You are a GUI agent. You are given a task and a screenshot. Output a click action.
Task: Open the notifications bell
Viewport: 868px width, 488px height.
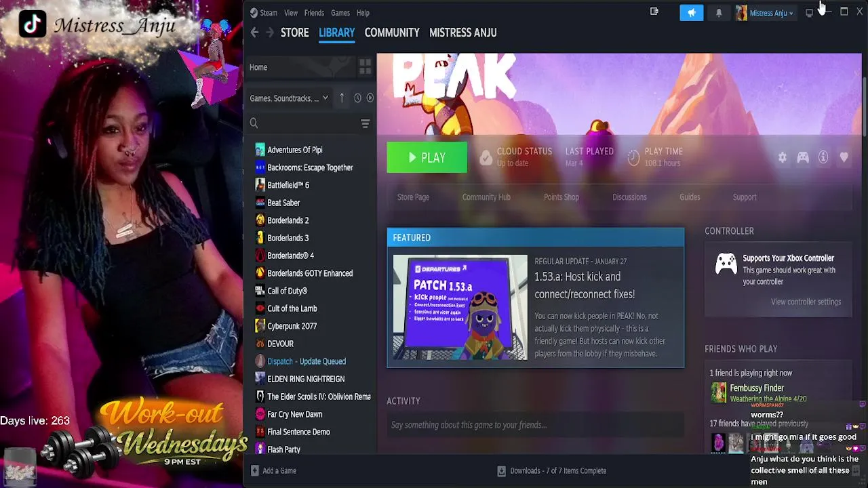[719, 13]
